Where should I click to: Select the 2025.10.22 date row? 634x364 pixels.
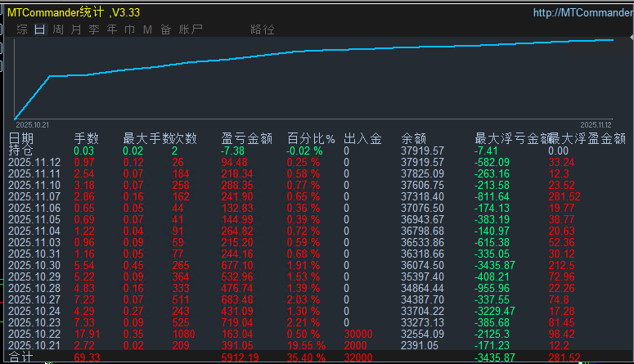pyautogui.click(x=34, y=334)
